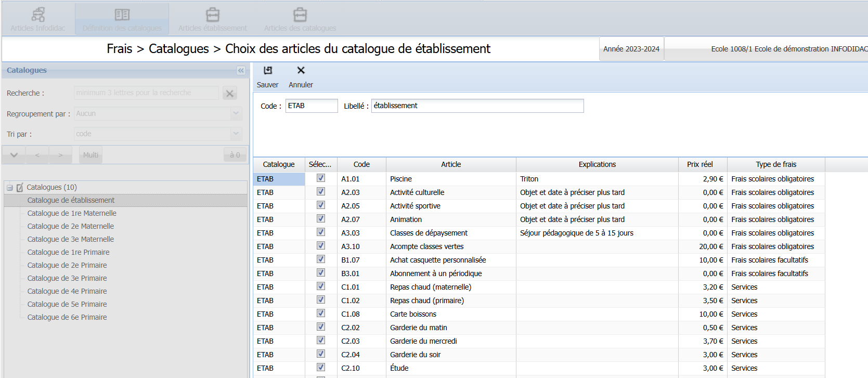
Task: Uncheck the Étude article checkbox
Action: (x=321, y=367)
